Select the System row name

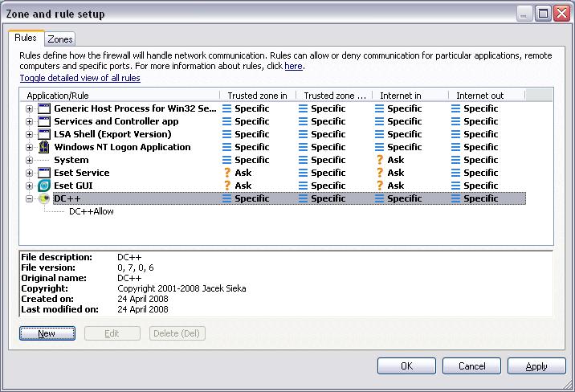[x=71, y=160]
